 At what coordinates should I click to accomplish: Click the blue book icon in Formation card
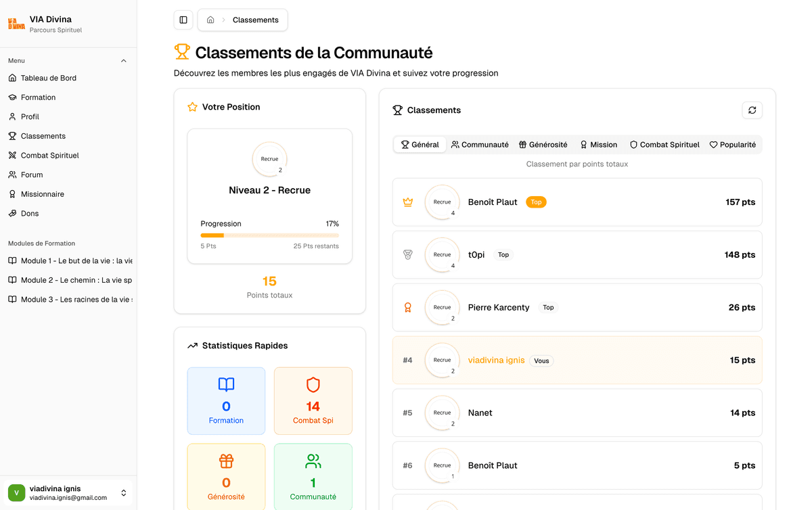226,385
